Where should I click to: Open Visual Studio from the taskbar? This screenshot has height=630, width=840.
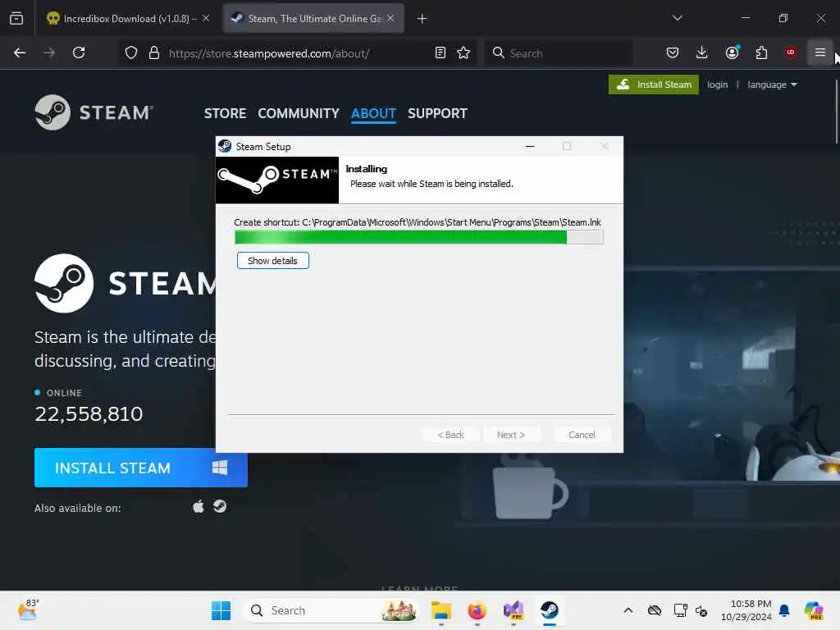point(514,610)
